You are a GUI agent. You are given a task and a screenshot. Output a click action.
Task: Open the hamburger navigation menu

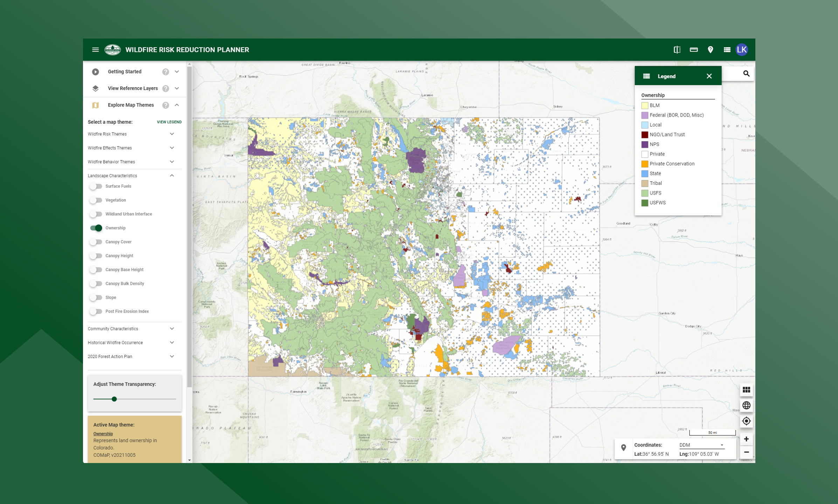tap(95, 50)
